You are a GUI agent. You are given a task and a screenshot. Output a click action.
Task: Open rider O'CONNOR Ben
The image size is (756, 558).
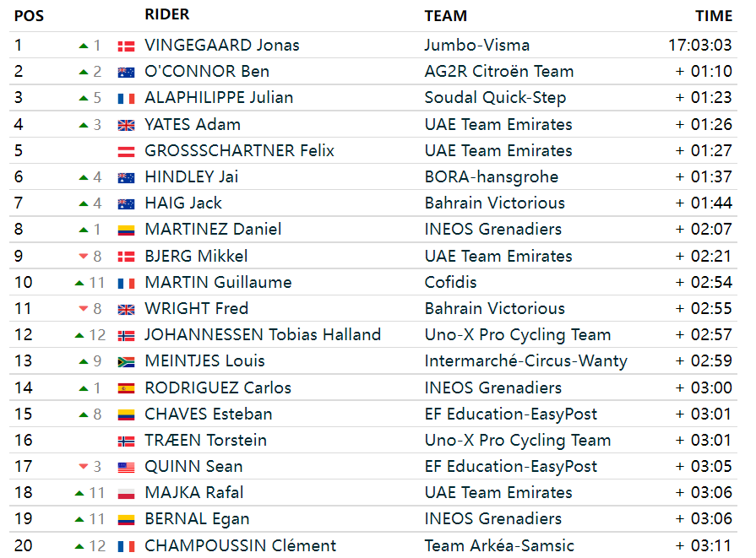(207, 71)
